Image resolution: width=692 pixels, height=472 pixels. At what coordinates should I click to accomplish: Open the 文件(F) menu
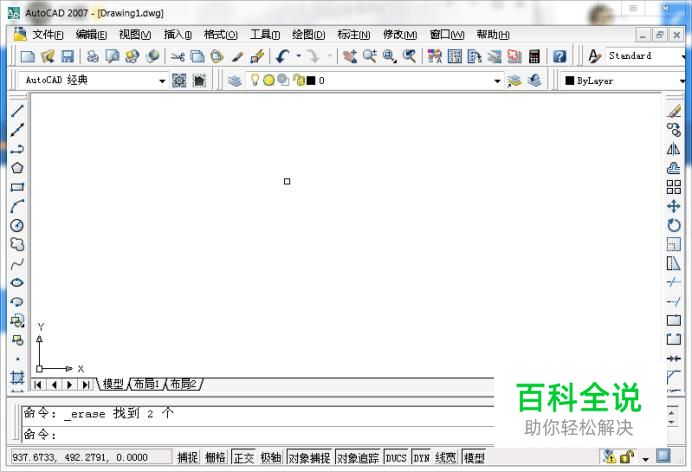(x=48, y=34)
